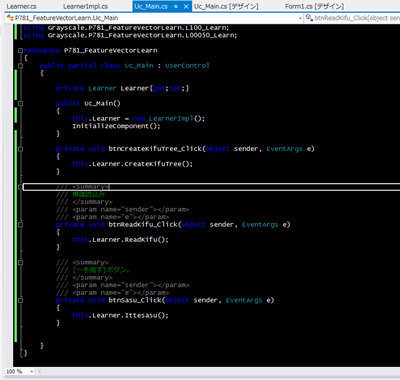400x380 pixels.
Task: Collapse the summary comment above btnSasu_Click
Action: tap(20, 263)
